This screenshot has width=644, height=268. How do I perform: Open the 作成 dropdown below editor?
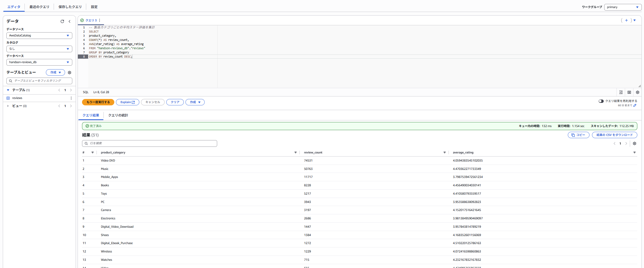pyautogui.click(x=195, y=102)
